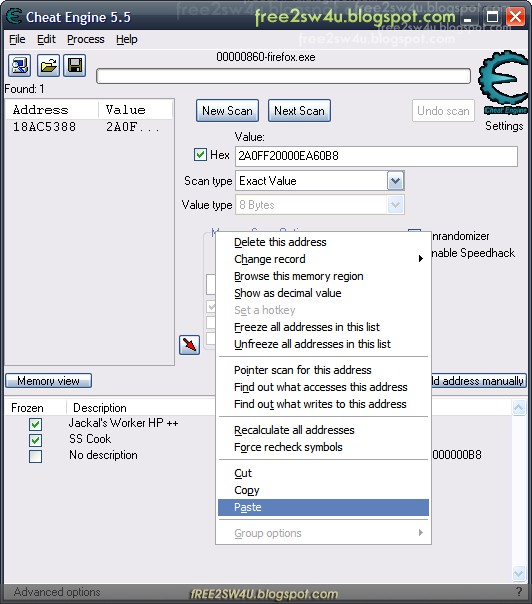Click the Memory view button
This screenshot has height=604, width=532.
coord(49,381)
